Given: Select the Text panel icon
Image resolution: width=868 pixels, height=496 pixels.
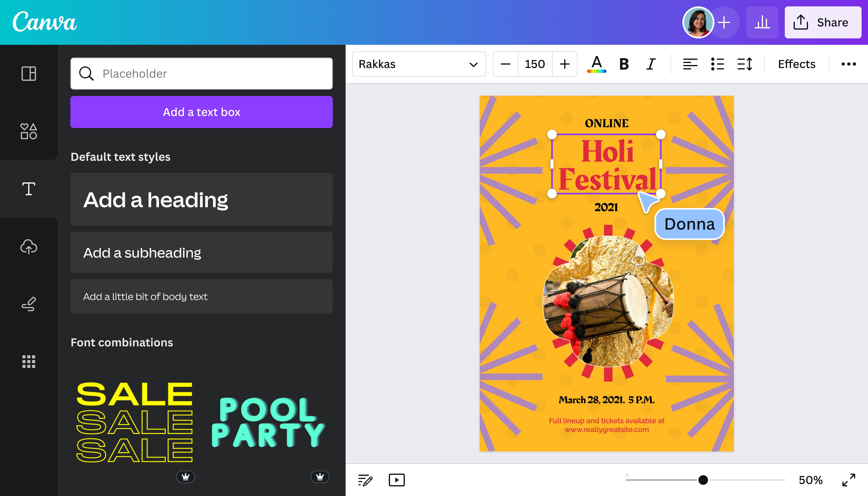Looking at the screenshot, I should click(x=29, y=188).
